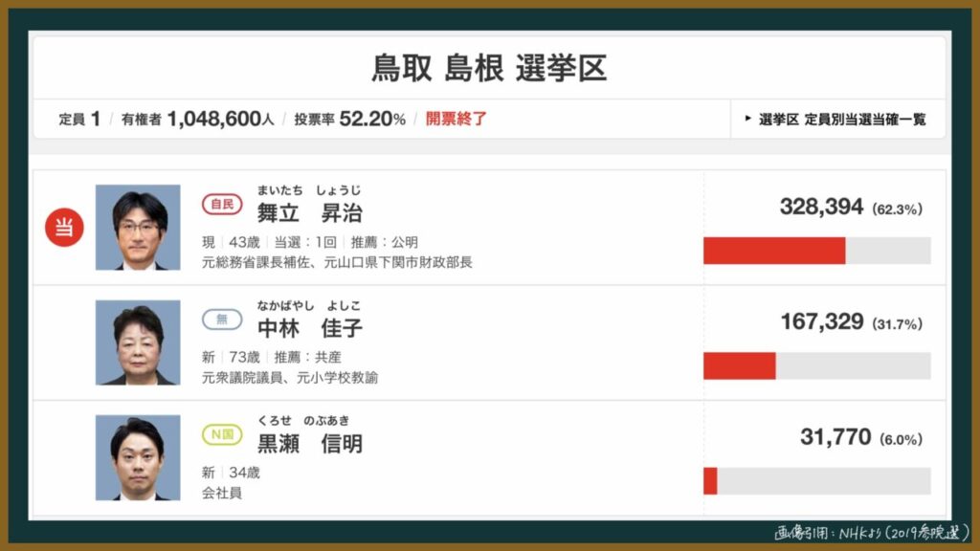Open 舞立昇治's candidate photo

(x=138, y=228)
